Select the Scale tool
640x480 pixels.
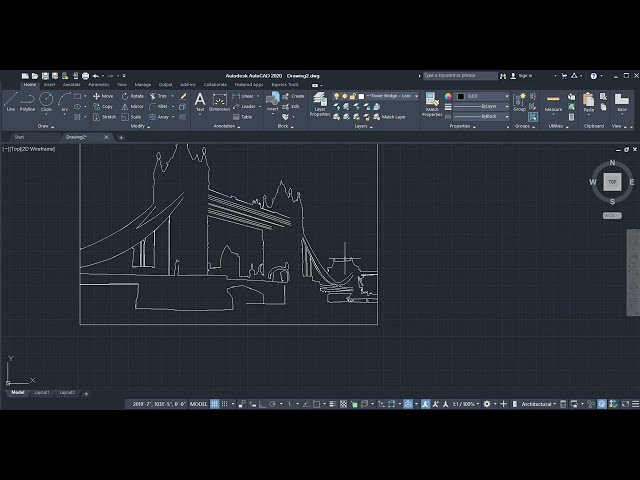[131, 117]
